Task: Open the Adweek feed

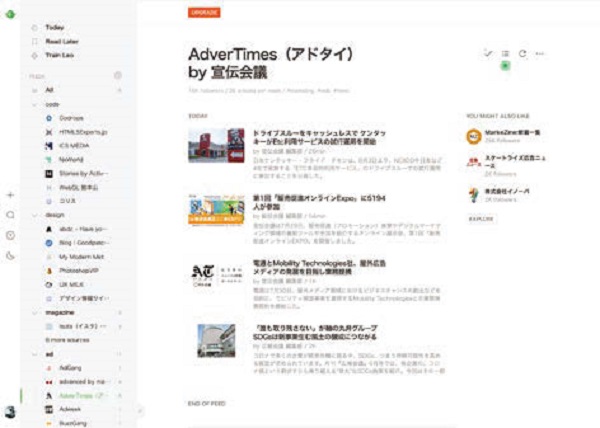Action: 70,409
